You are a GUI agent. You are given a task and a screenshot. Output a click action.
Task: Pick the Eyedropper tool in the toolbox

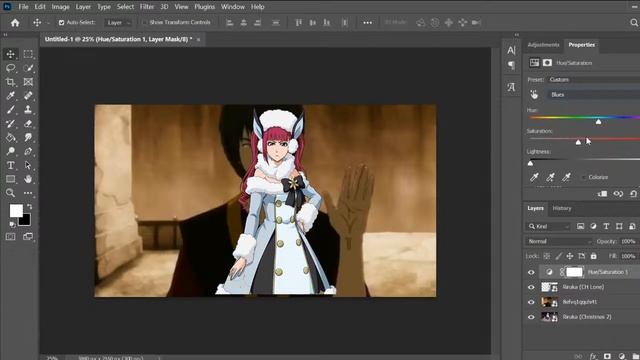pos(11,96)
